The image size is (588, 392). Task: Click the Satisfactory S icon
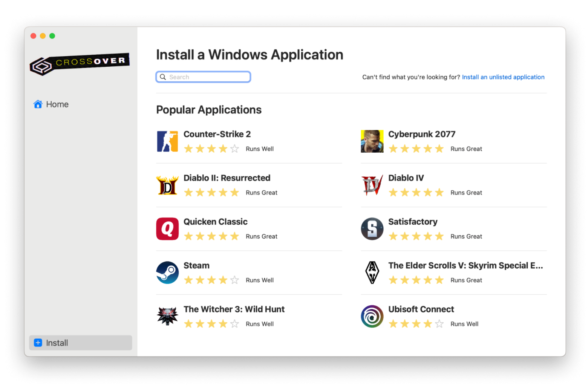[x=372, y=229]
